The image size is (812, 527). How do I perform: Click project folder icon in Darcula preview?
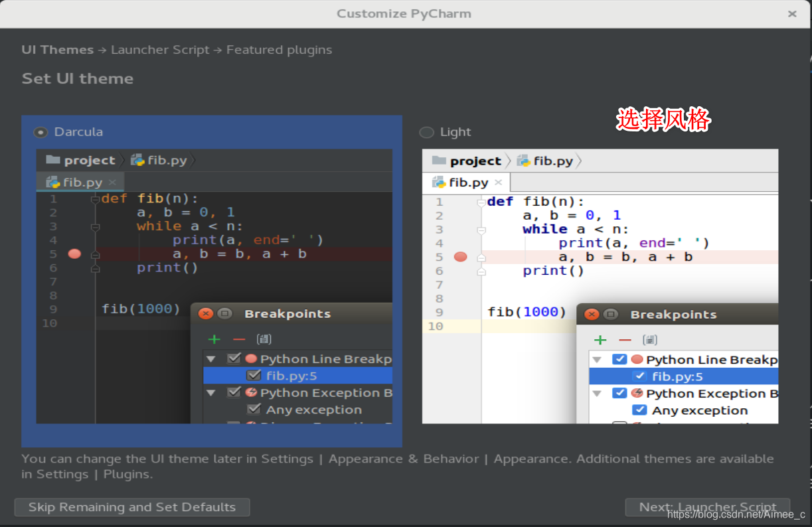(53, 160)
